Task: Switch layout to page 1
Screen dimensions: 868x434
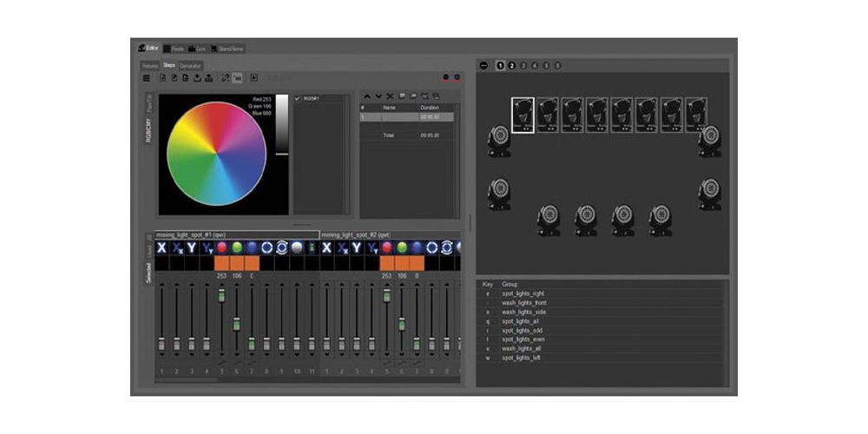Action: (x=501, y=65)
